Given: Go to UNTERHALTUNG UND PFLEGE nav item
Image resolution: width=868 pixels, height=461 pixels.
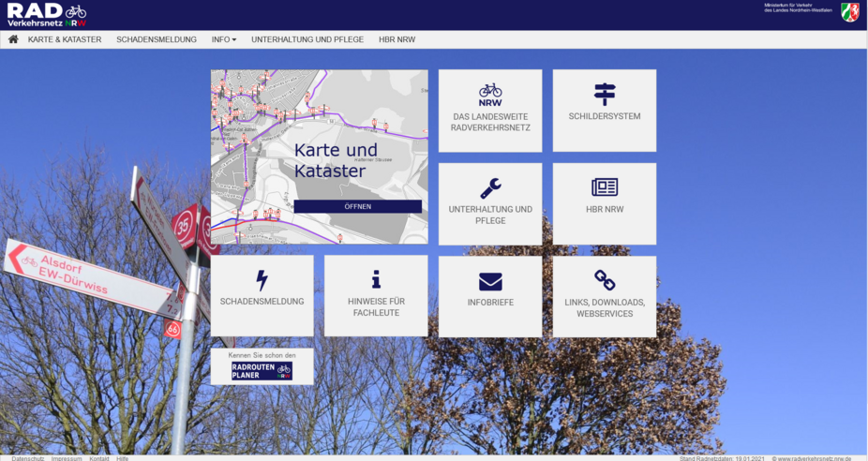Looking at the screenshot, I should pos(307,39).
